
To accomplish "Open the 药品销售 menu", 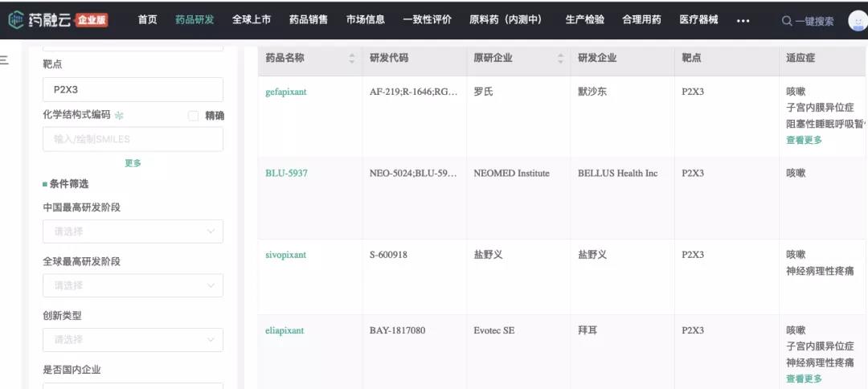I will pos(309,20).
